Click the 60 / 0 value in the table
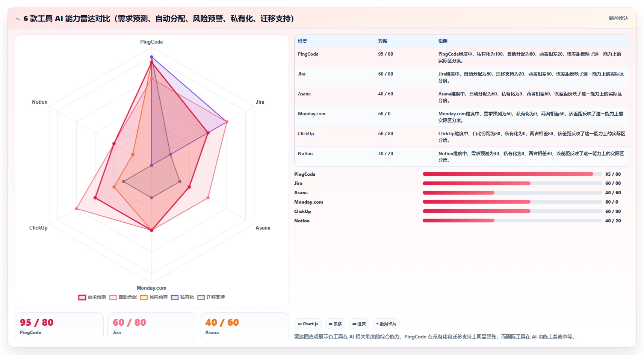644x355 pixels. click(x=384, y=114)
